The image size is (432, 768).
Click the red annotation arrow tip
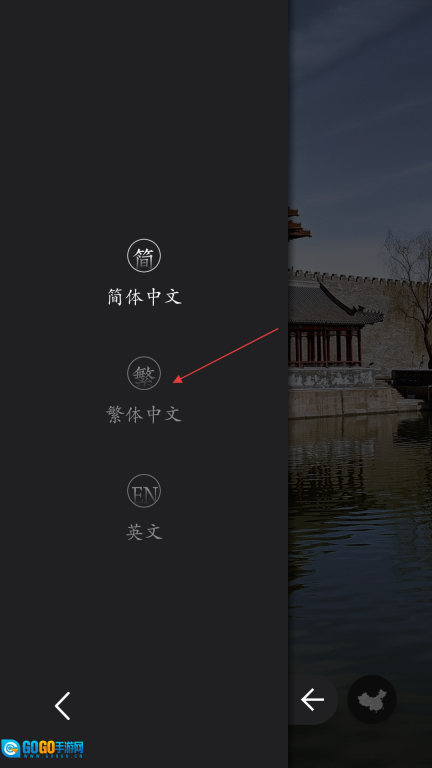click(x=176, y=380)
